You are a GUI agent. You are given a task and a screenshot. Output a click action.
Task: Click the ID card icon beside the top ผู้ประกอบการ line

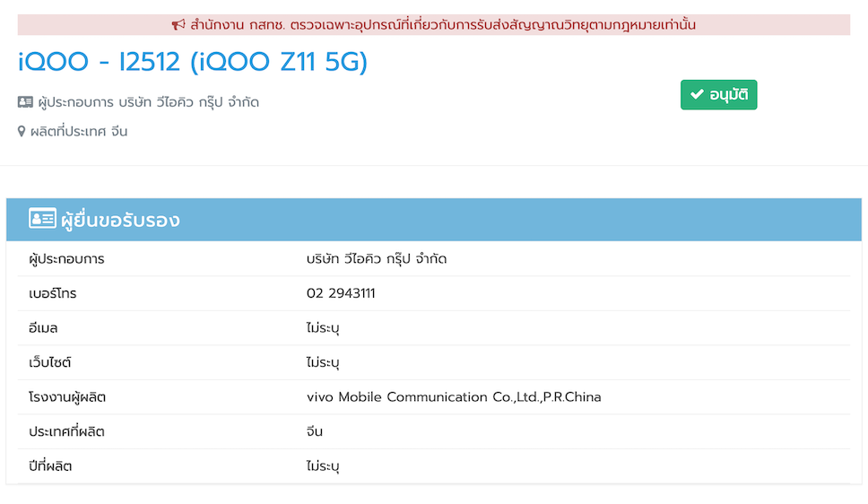tap(25, 102)
